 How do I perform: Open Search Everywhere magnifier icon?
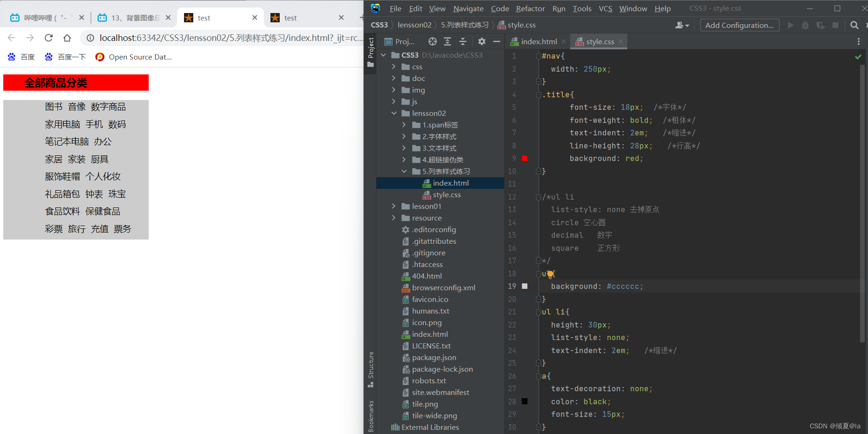pos(854,25)
